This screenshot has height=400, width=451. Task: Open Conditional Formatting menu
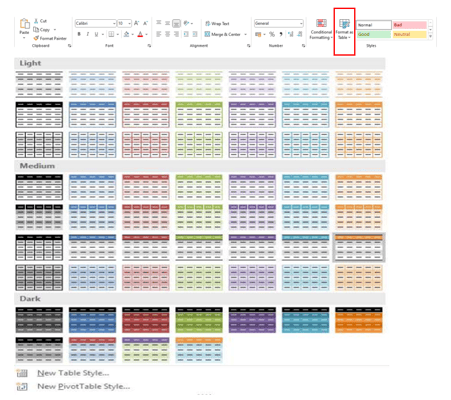click(321, 29)
